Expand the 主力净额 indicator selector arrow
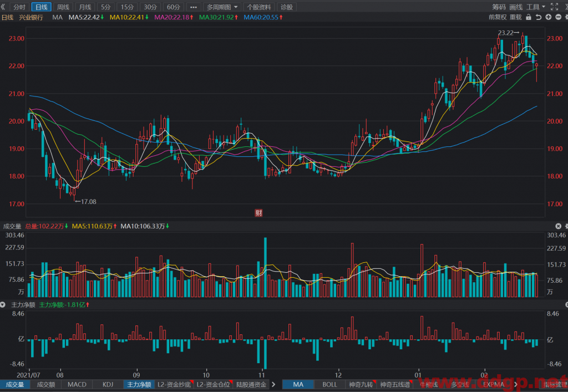568x392 pixels. pos(3,305)
